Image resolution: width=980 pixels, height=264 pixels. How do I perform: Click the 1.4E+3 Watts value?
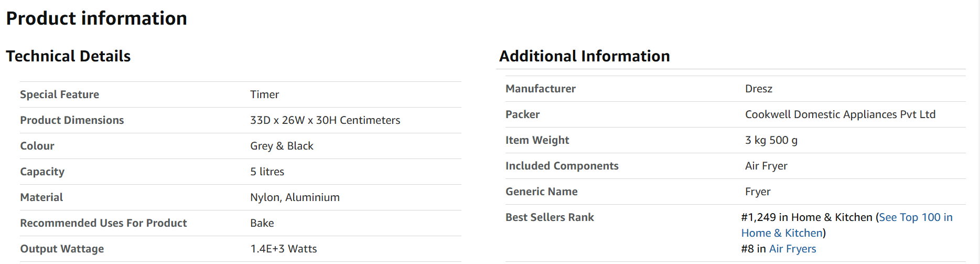pyautogui.click(x=284, y=249)
